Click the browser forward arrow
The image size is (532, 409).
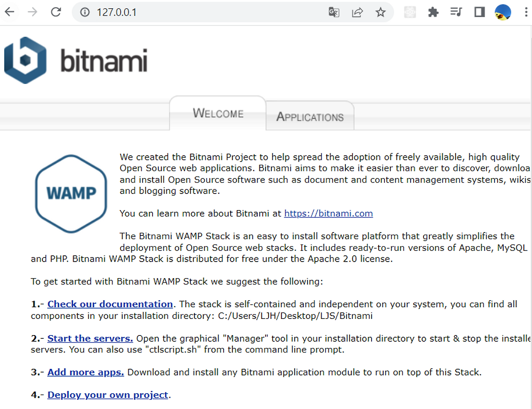pos(32,12)
